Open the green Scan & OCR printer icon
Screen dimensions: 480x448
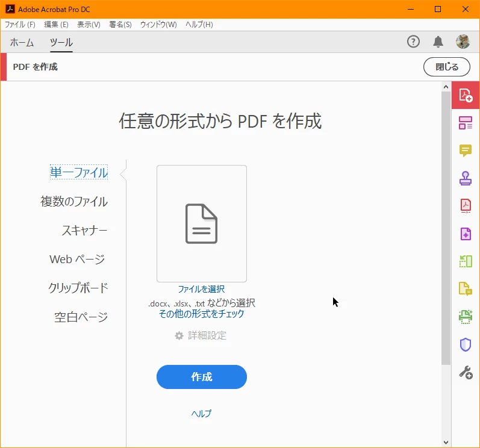(466, 317)
